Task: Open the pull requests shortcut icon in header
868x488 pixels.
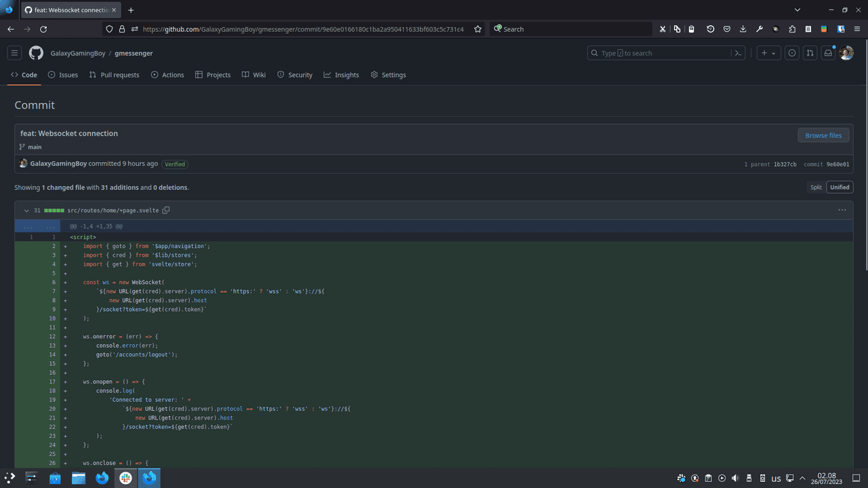Action: pyautogui.click(x=810, y=53)
